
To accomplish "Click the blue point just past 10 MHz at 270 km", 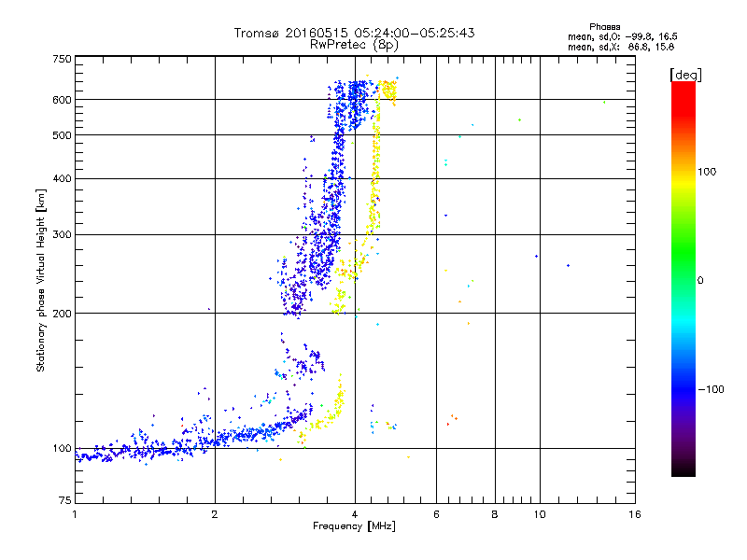I will click(536, 256).
